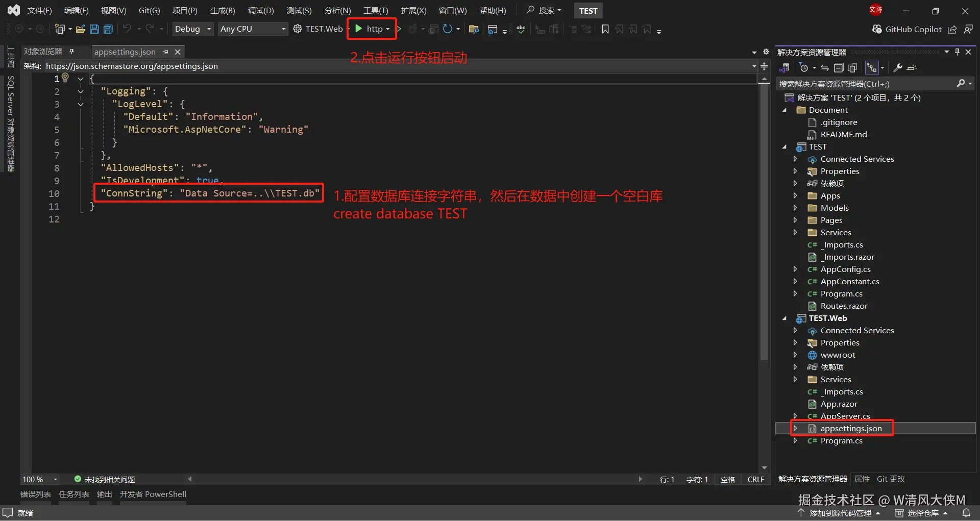Select README.md in Document folder
This screenshot has height=521, width=980.
pos(843,135)
